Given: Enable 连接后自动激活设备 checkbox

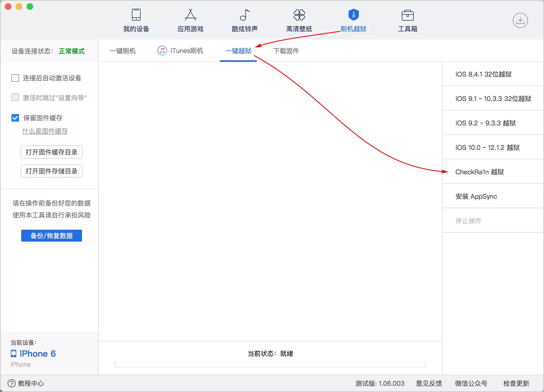Looking at the screenshot, I should click(x=15, y=78).
